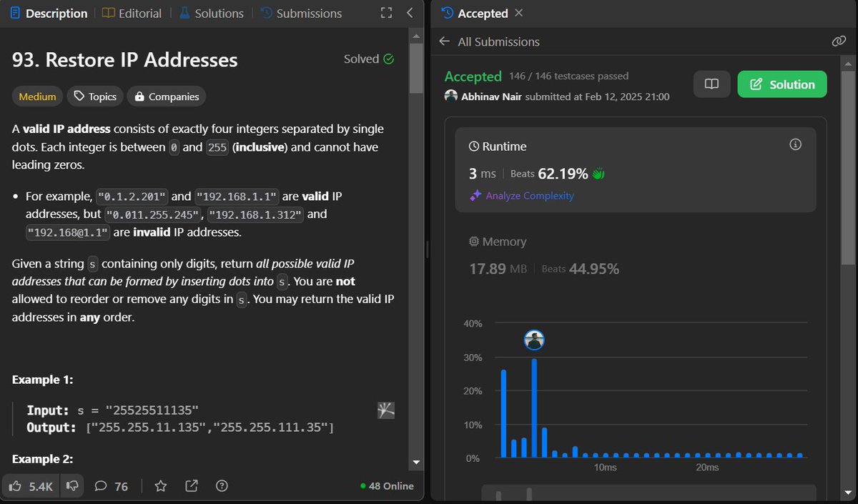
Task: Click the Abhinav Nair username
Action: pos(491,97)
